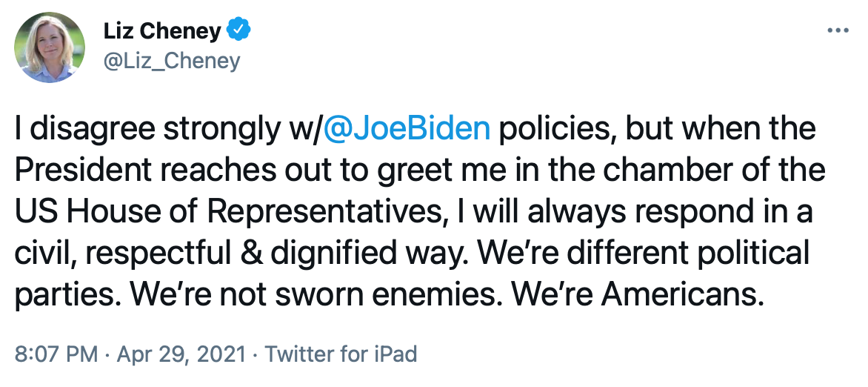Open the Twitter for iPad source link
The image size is (868, 387).
pos(341,354)
